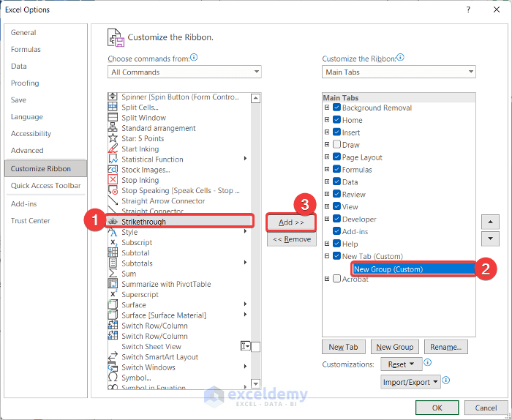Click the Statistical Function icon
Image resolution: width=512 pixels, height=420 pixels.
(113, 159)
